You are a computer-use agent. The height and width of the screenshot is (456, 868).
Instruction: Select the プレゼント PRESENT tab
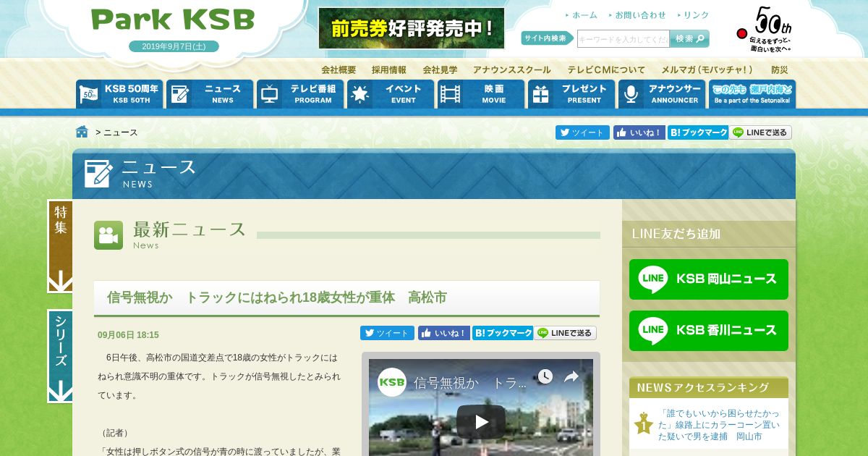pyautogui.click(x=571, y=94)
